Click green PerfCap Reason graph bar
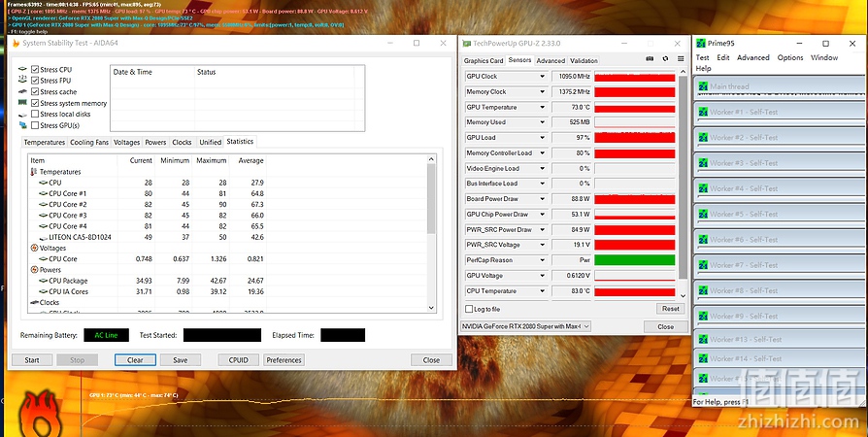The width and height of the screenshot is (868, 437). (x=634, y=259)
